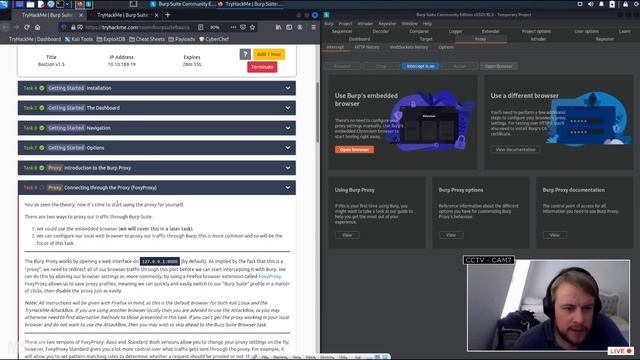Go to the Firefox home page
Image resolution: width=640 pixels, height=360 pixels.
[37, 27]
